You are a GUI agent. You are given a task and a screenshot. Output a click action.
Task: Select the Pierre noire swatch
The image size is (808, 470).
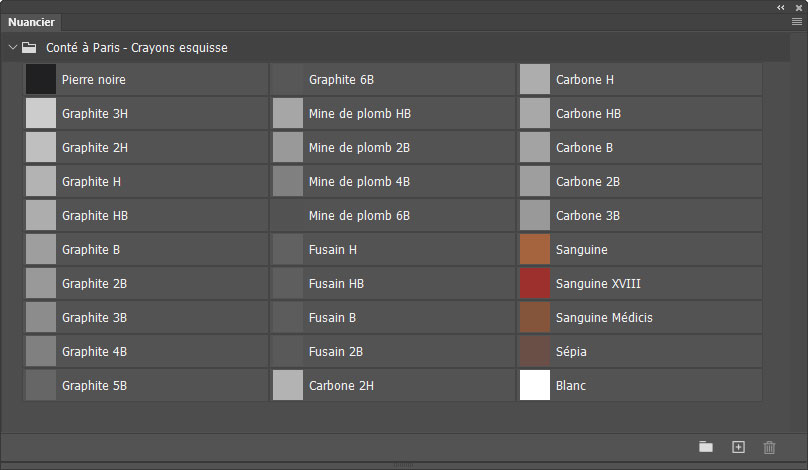click(x=41, y=79)
